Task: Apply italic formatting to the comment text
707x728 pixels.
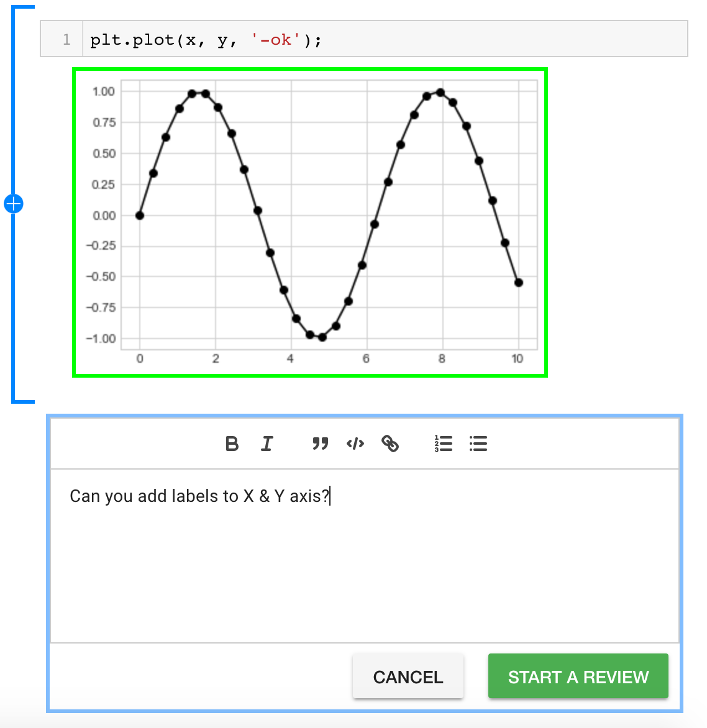Action: (x=267, y=444)
